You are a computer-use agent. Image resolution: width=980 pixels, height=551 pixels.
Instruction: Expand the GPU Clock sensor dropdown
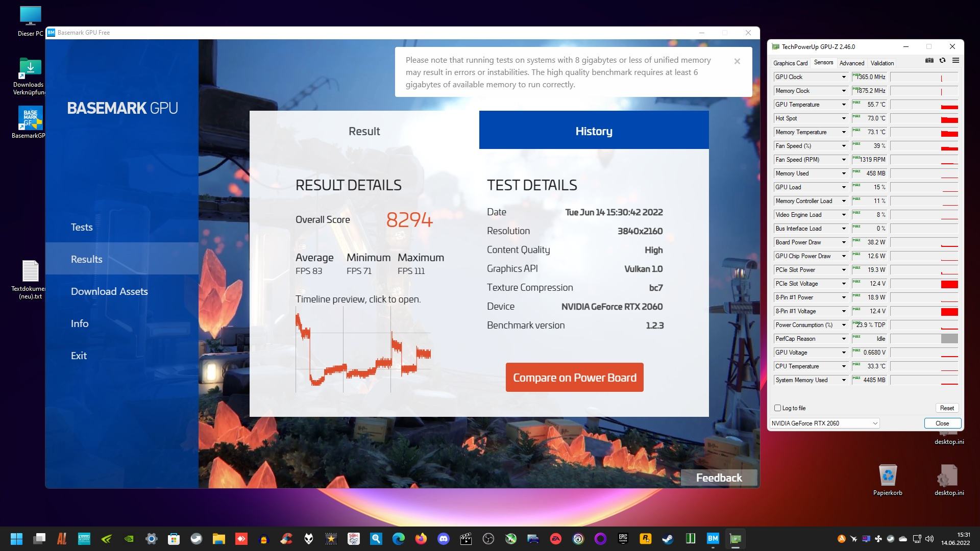pos(844,77)
